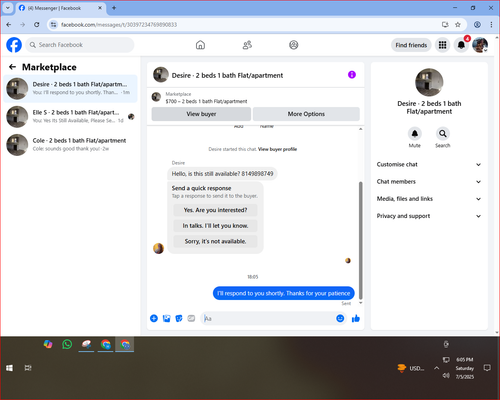Screen dimensions: 500x400
Task: Open the profile circle icon in top nav
Action: [294, 45]
